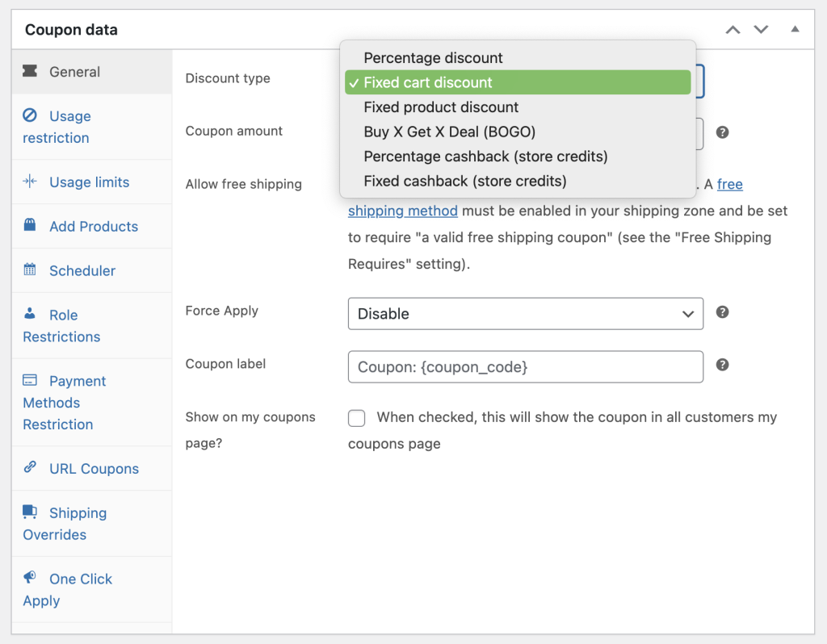Open the URL Coupons tab

(x=92, y=469)
